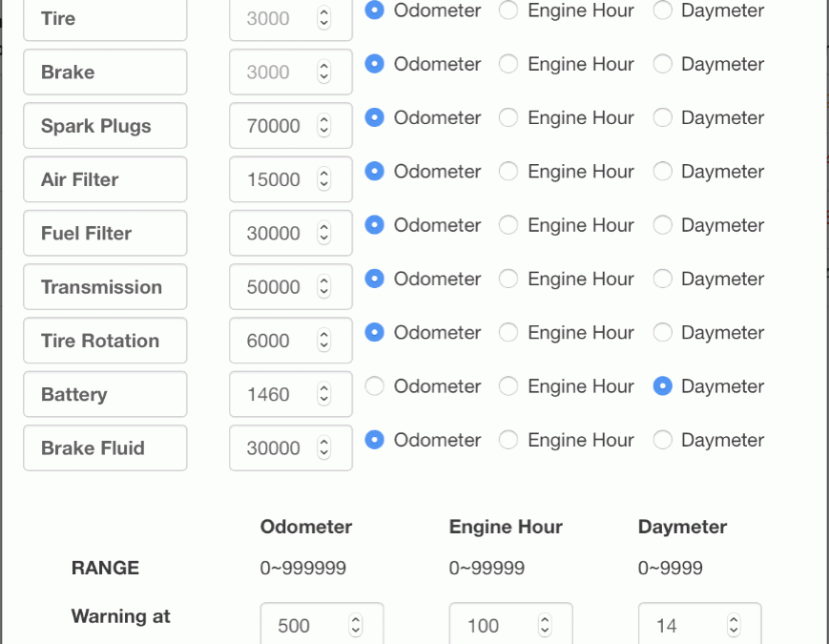Select Engine Hour for Fuel Filter
The image size is (829, 644).
pos(508,225)
